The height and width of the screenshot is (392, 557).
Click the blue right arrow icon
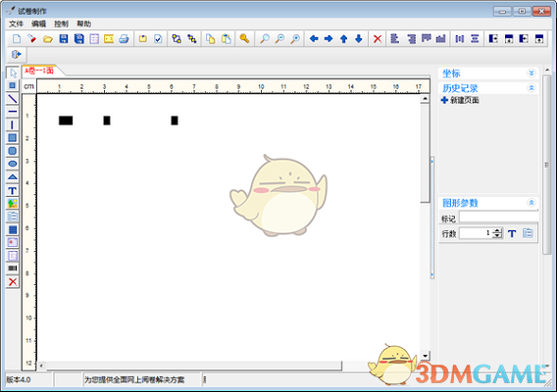329,38
